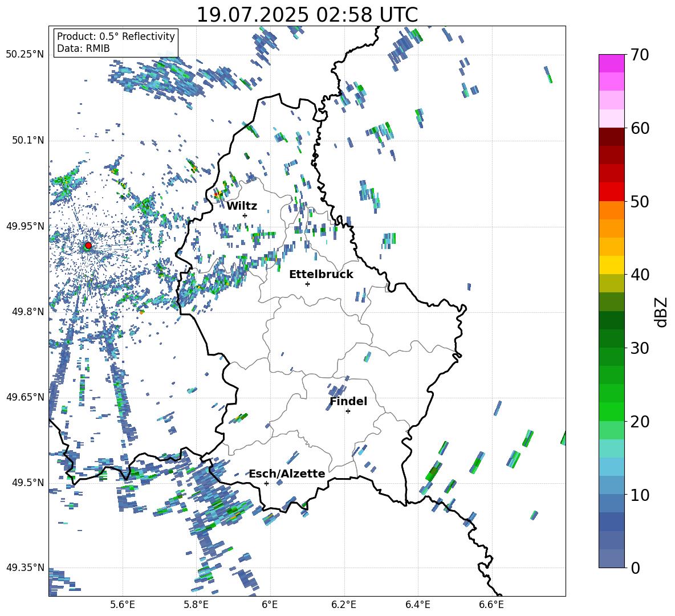
Task: Click the Ettelbruck station cross marker
Action: point(307,284)
